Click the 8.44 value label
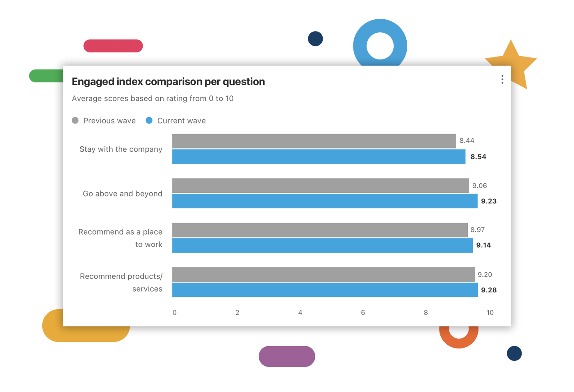Screen dimensions: 574x392 467,141
